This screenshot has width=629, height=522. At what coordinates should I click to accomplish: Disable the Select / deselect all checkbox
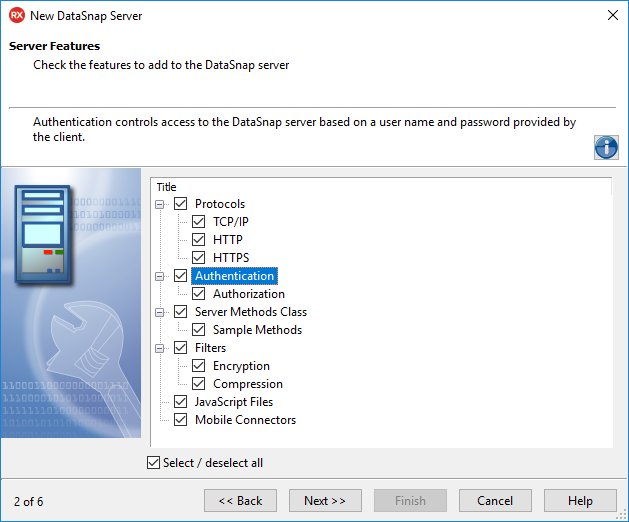[x=153, y=463]
